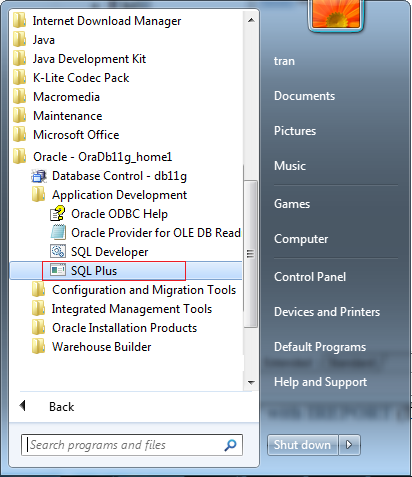412x477 pixels.
Task: Click the Oracle Provider for OLE DB Readme icon
Action: 58,232
